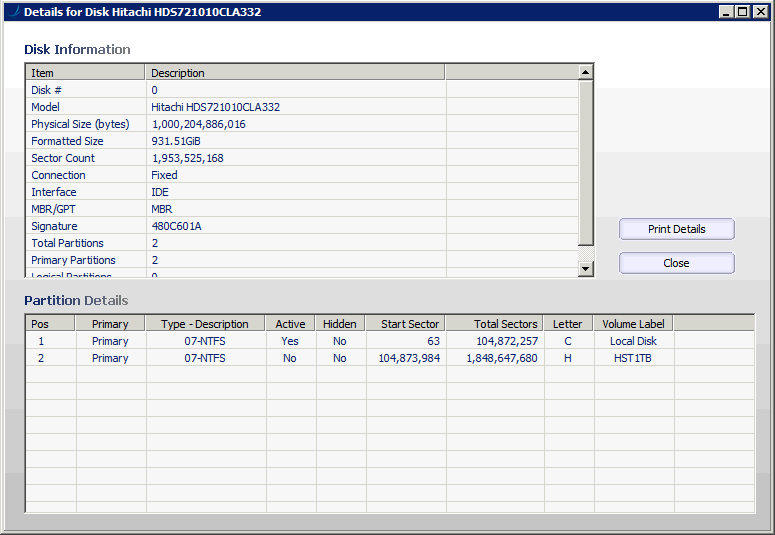Viewport: 775px width, 535px height.
Task: Maximize the disk details window
Action: tap(742, 12)
